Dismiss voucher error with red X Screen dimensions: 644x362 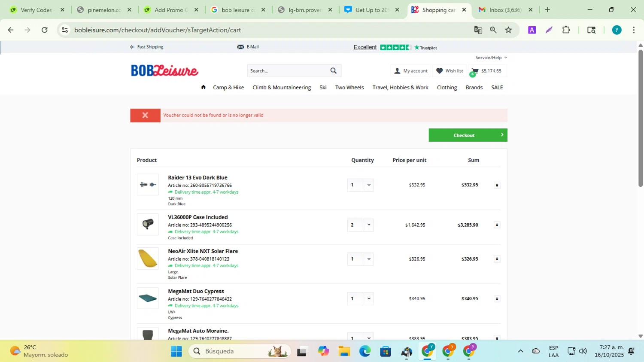[x=145, y=116]
